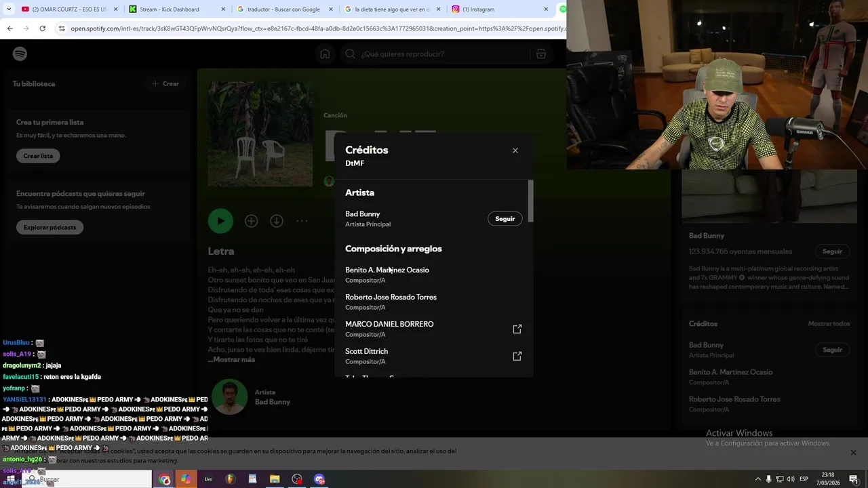Select Roberto Jose Rosado Torres in dialog
The image size is (868, 488).
pyautogui.click(x=391, y=297)
